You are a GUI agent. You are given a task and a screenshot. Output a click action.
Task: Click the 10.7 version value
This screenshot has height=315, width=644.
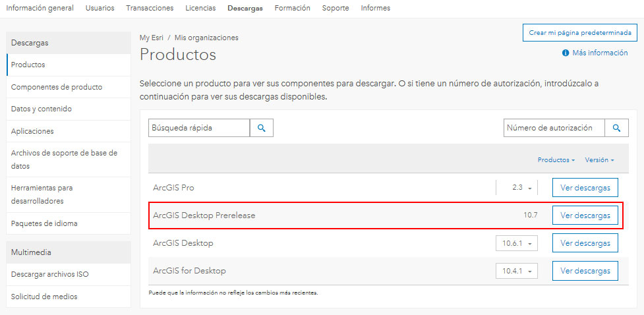pyautogui.click(x=530, y=215)
